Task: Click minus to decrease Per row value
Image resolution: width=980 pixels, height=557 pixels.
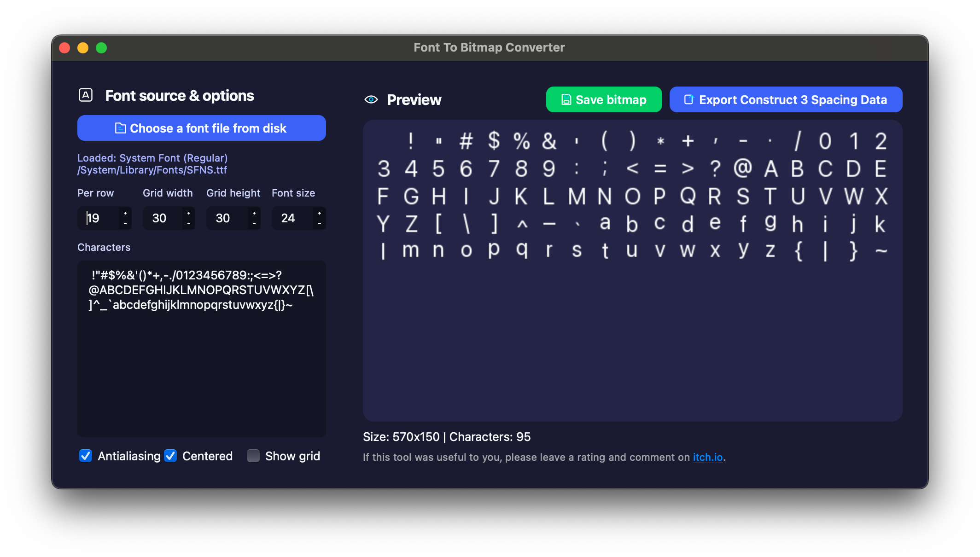Action: (125, 224)
